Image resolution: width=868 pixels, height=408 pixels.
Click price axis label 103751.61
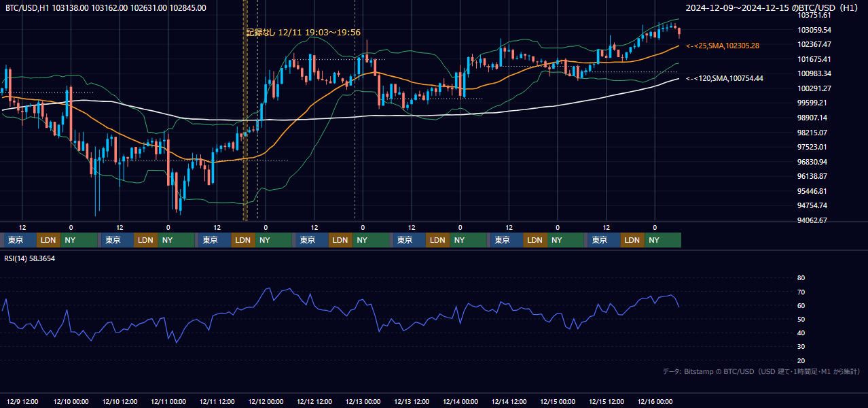pos(814,15)
